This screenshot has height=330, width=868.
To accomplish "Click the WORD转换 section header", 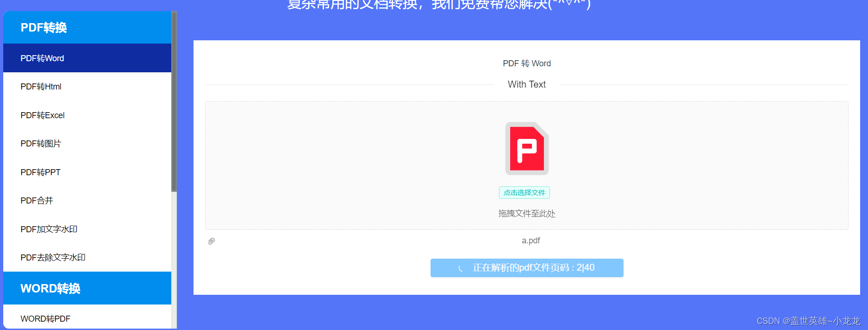I will pos(87,288).
